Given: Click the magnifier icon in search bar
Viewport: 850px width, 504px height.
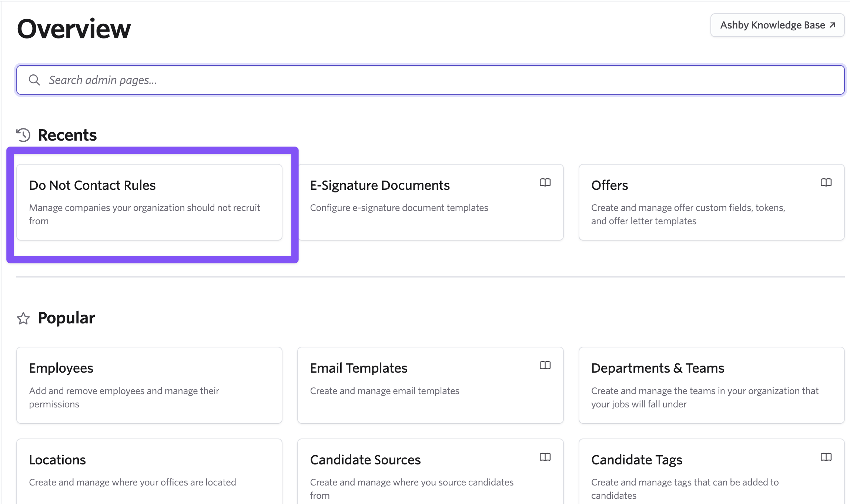Looking at the screenshot, I should click(x=34, y=80).
